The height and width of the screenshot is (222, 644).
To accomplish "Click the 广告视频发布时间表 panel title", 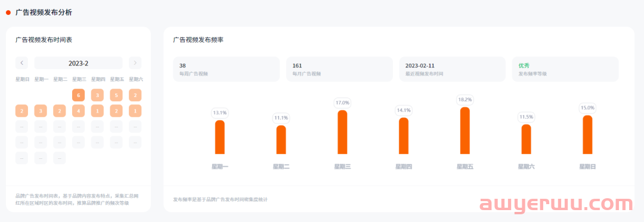I will [x=44, y=40].
